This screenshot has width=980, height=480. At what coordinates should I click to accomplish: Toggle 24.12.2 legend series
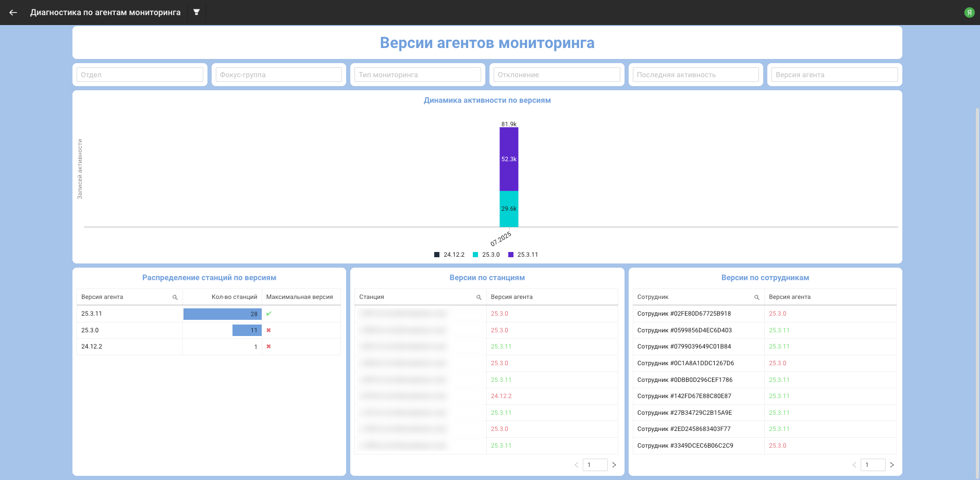(449, 255)
